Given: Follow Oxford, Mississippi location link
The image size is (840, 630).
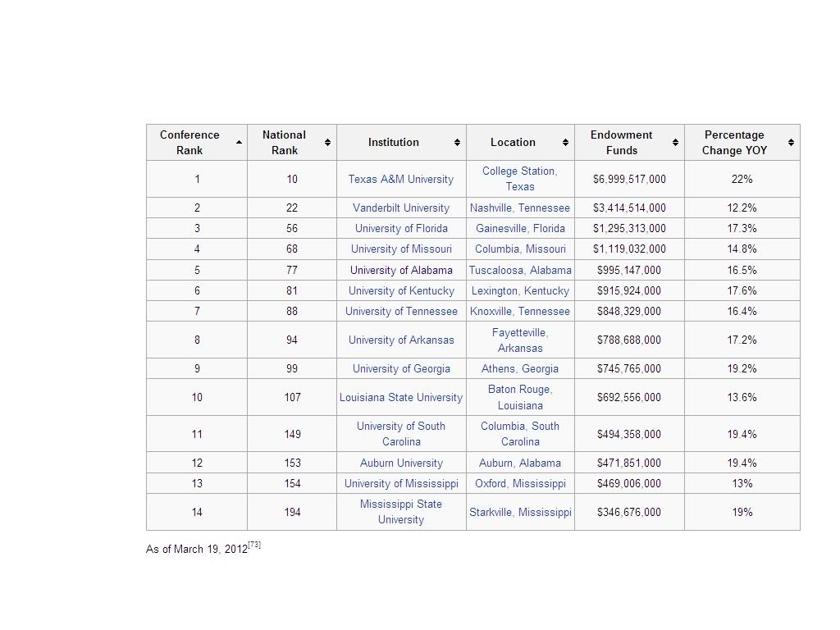Looking at the screenshot, I should [x=520, y=484].
